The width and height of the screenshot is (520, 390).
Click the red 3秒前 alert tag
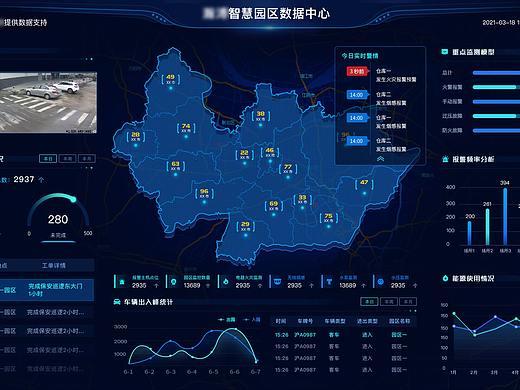pyautogui.click(x=357, y=71)
